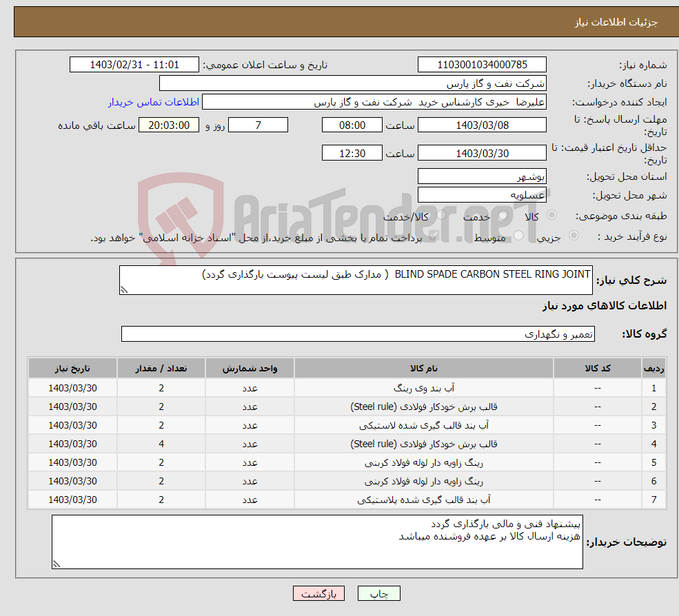Click the delivery city field عسلویه
Image resolution: width=679 pixels, height=616 pixels.
tap(482, 195)
